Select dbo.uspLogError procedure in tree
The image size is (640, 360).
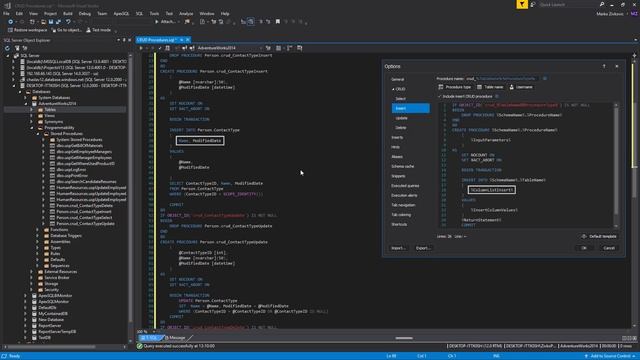[x=72, y=170]
